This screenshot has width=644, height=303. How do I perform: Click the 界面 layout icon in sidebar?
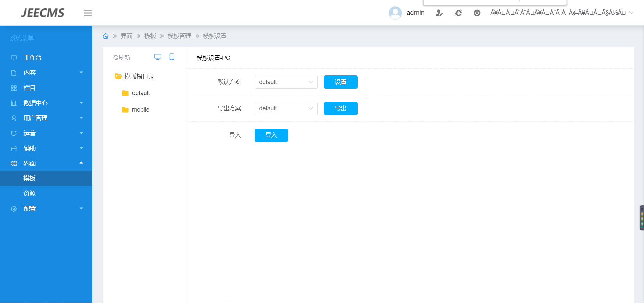point(14,163)
